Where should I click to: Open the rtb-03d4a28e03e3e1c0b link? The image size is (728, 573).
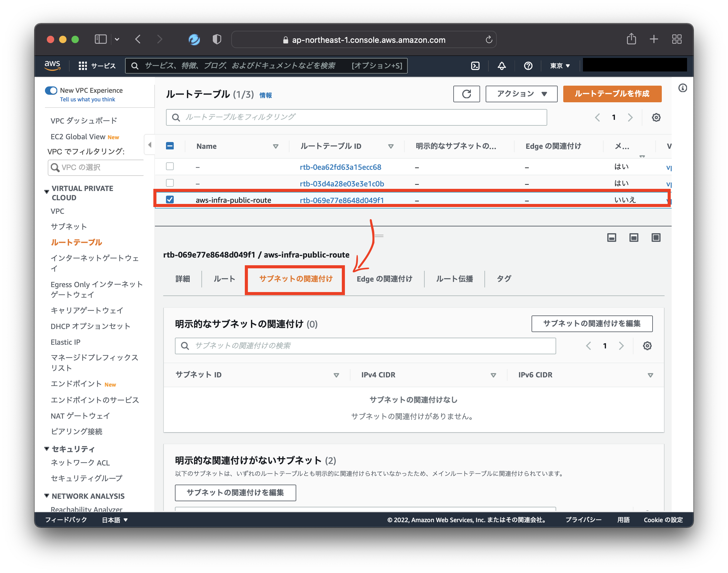pos(342,184)
